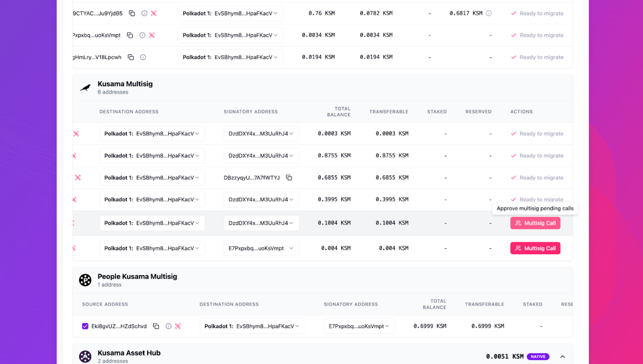Click scan icon beside 9CTYAC...Ju9YjdB5 address
The image size is (643, 364).
[x=153, y=13]
